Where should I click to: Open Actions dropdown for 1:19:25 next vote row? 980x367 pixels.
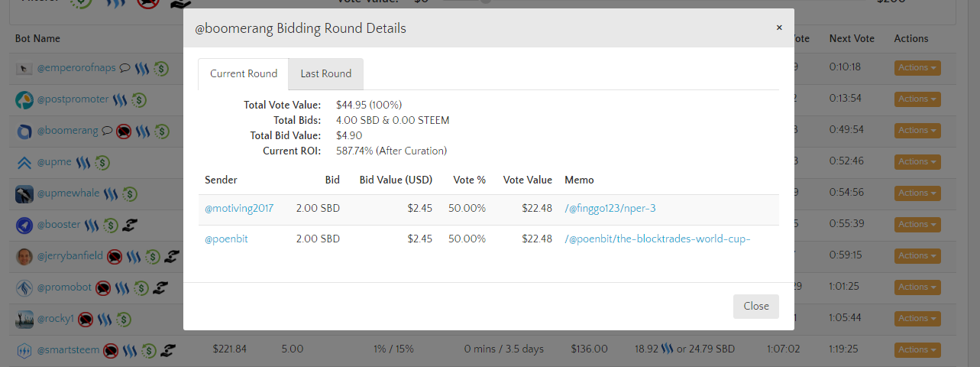(x=917, y=349)
